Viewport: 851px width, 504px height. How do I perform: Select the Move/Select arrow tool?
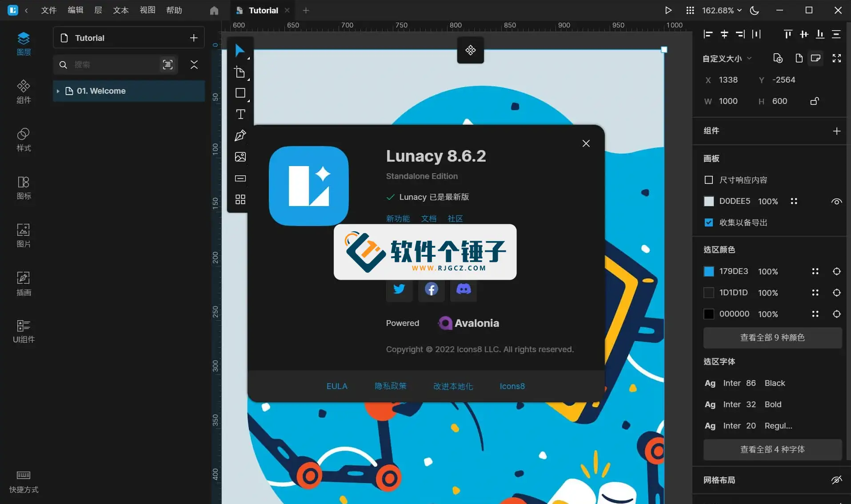pyautogui.click(x=240, y=50)
